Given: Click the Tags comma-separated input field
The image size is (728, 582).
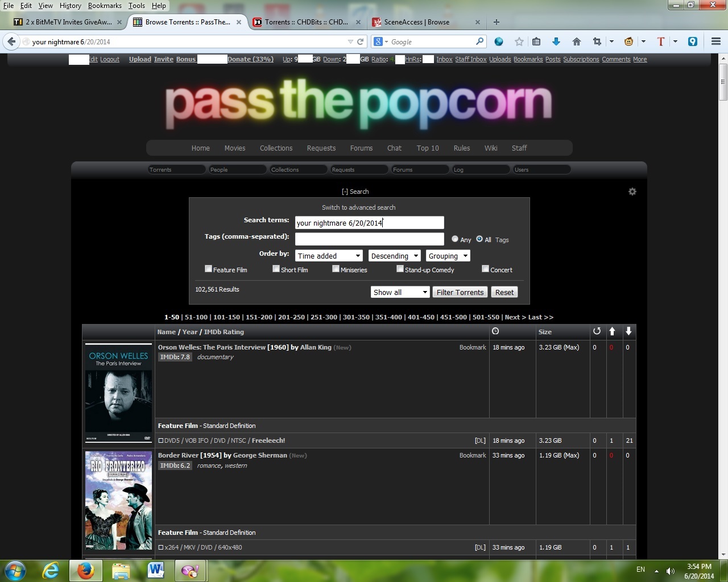Looking at the screenshot, I should click(x=369, y=239).
